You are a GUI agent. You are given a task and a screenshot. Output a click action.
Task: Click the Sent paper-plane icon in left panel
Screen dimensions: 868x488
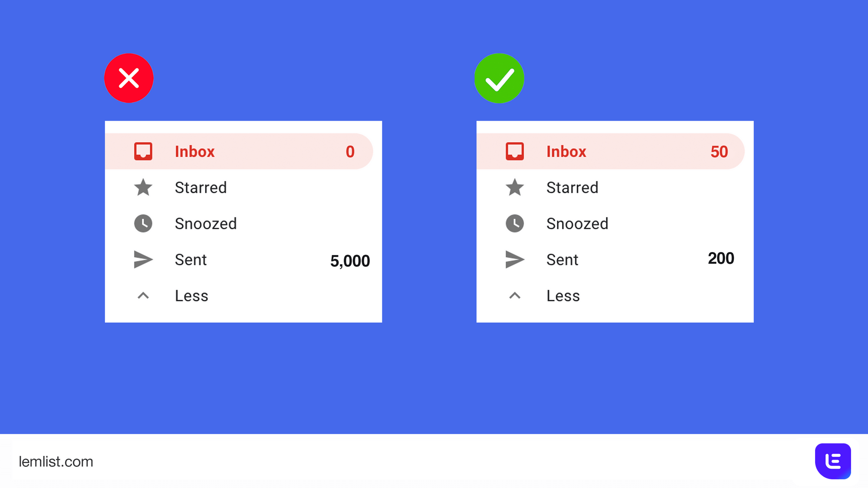coord(143,259)
